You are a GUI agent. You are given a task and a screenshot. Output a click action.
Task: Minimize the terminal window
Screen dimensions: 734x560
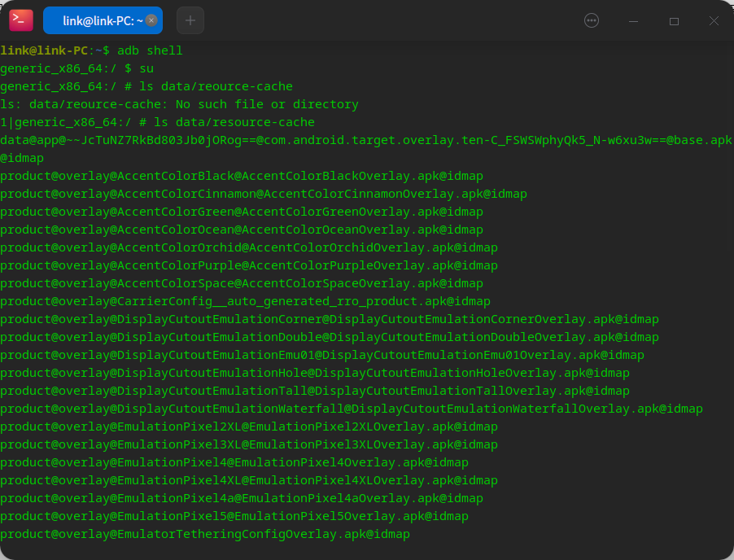coord(633,21)
